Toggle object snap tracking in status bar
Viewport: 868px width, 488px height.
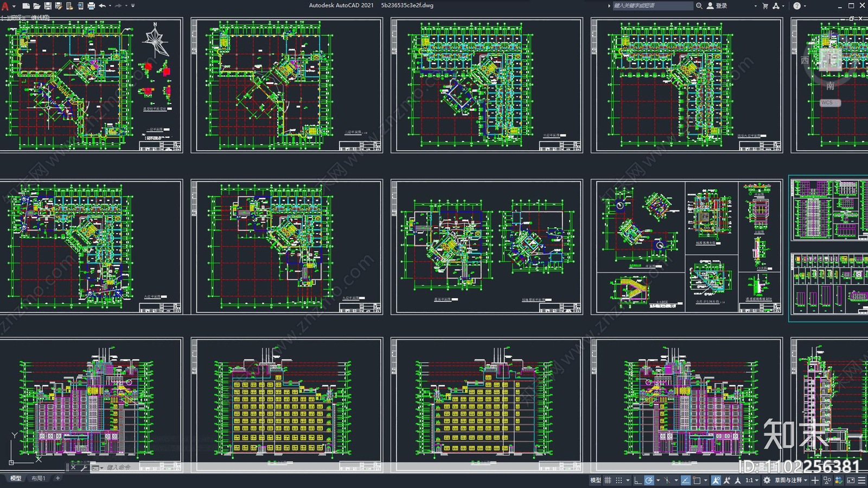tap(686, 480)
